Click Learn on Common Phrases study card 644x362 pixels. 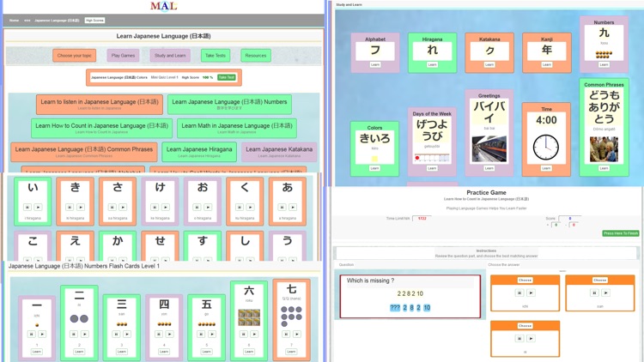click(x=604, y=168)
